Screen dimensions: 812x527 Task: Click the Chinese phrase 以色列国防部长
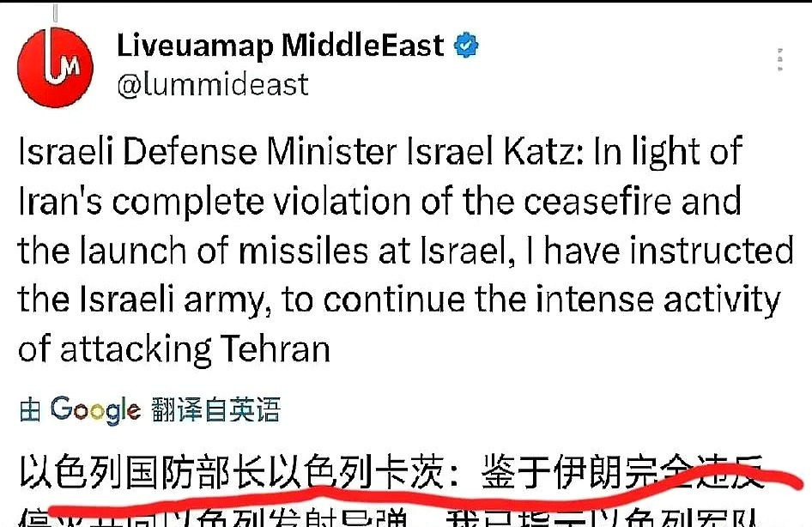click(142, 472)
